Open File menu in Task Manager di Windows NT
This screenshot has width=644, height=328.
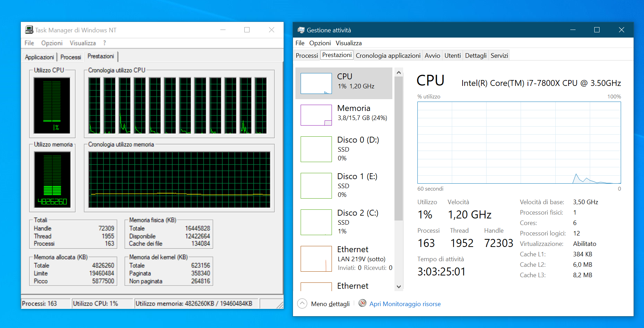click(x=29, y=43)
